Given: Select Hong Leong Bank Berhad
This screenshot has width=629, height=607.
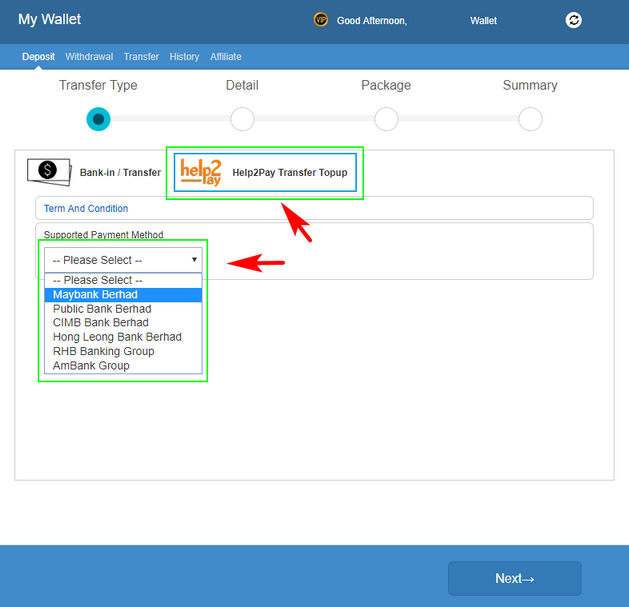Looking at the screenshot, I should 117,337.
